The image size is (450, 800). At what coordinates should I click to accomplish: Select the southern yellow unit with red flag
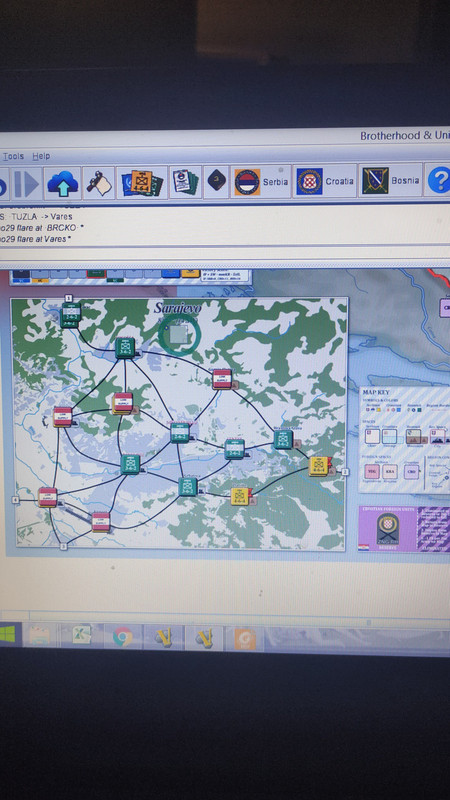tap(240, 496)
